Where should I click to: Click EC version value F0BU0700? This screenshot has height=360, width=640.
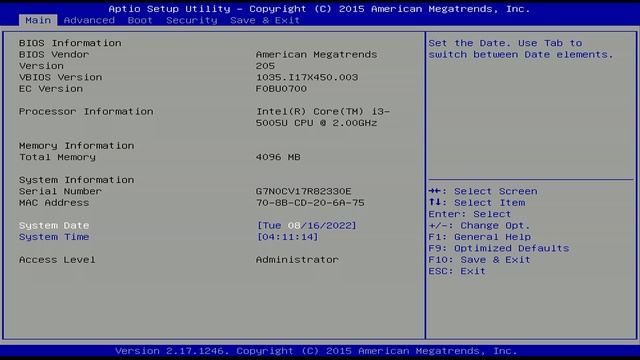pos(281,89)
